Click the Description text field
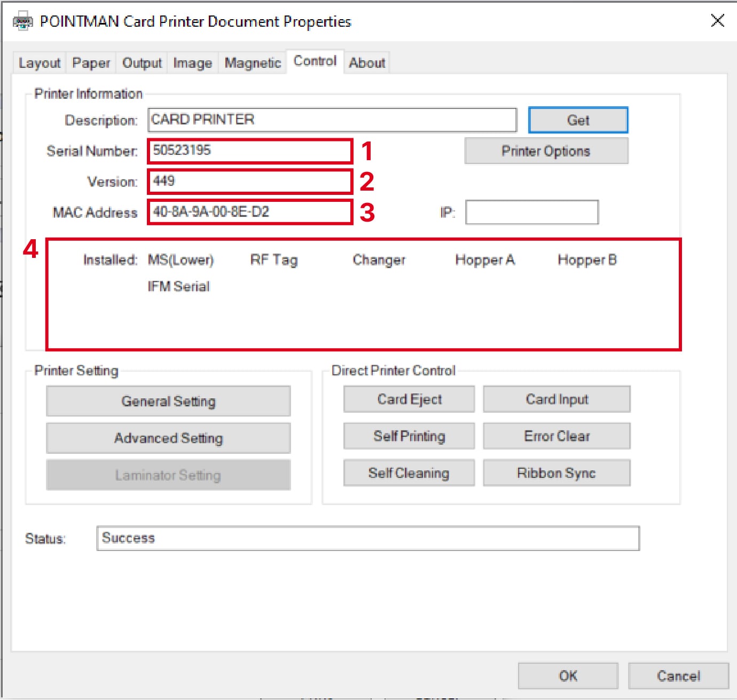The width and height of the screenshot is (737, 700). pyautogui.click(x=332, y=120)
